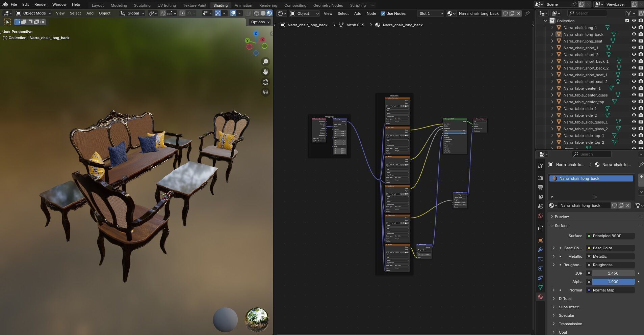Toggle viewport snapping magnet
644x335 pixels.
point(163,13)
